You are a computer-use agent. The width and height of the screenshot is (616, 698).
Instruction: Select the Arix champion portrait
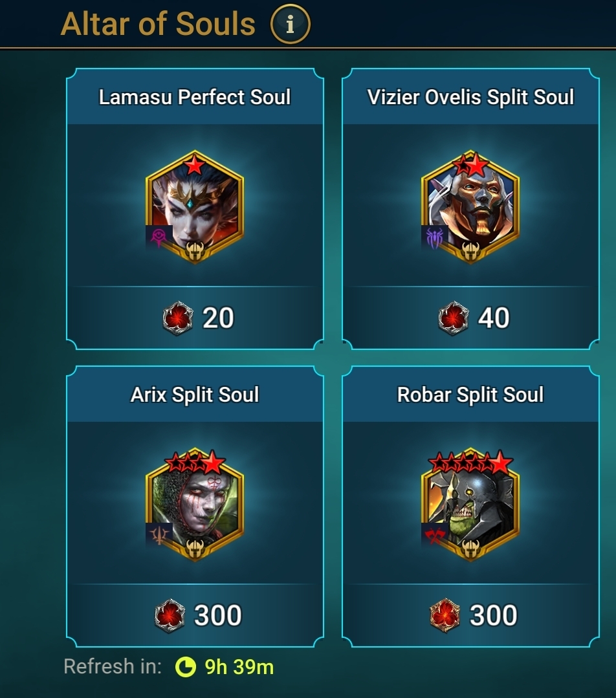pos(195,505)
